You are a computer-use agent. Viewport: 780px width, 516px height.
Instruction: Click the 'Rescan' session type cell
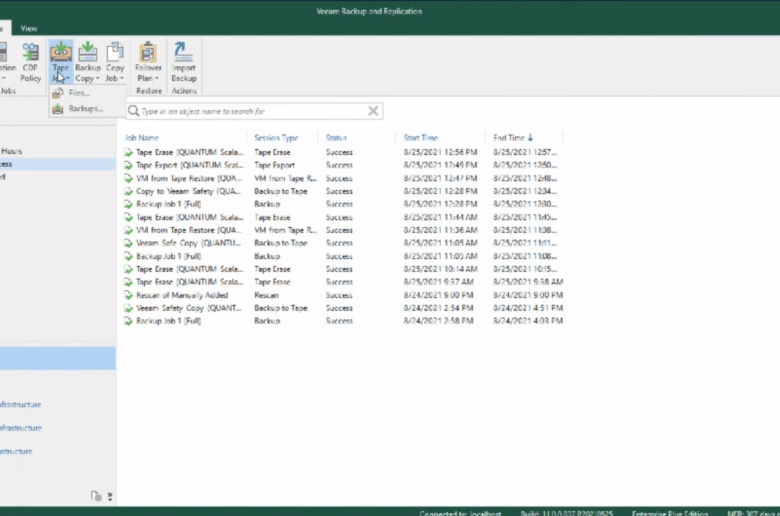(x=266, y=295)
